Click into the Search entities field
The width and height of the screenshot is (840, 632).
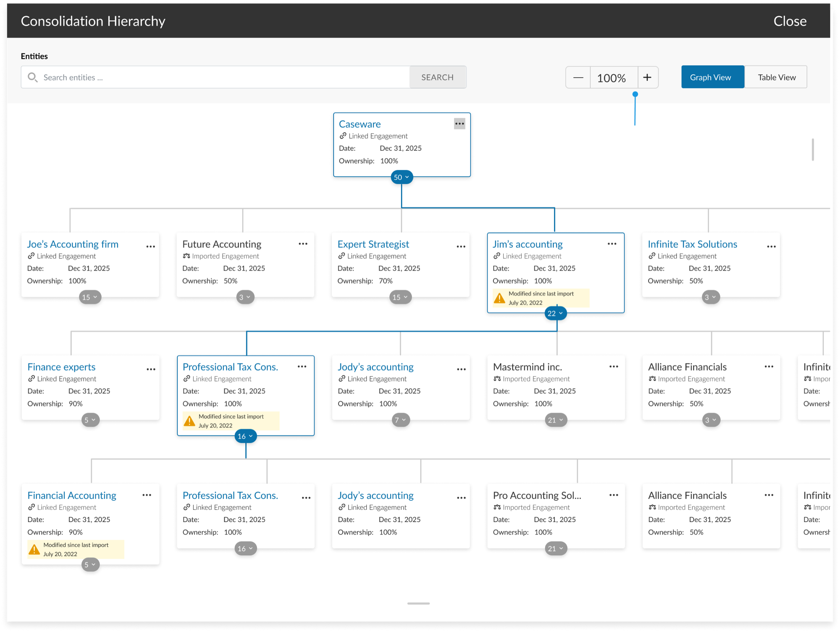(215, 77)
